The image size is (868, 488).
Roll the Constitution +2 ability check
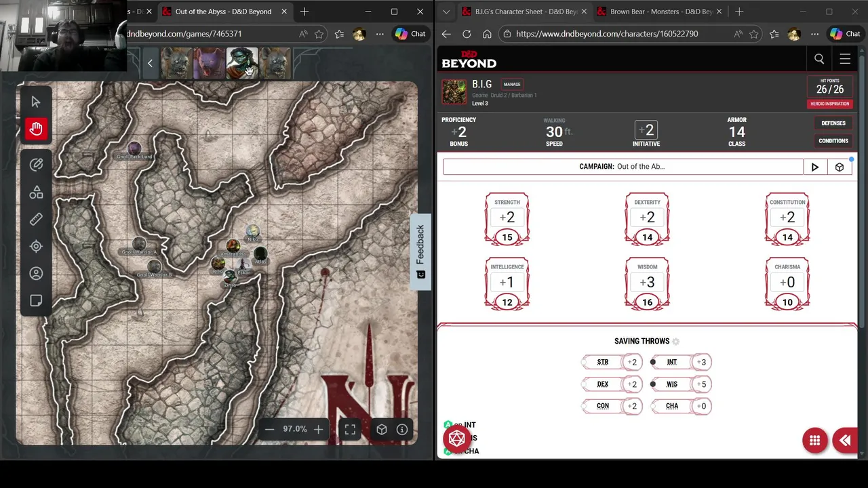(787, 218)
